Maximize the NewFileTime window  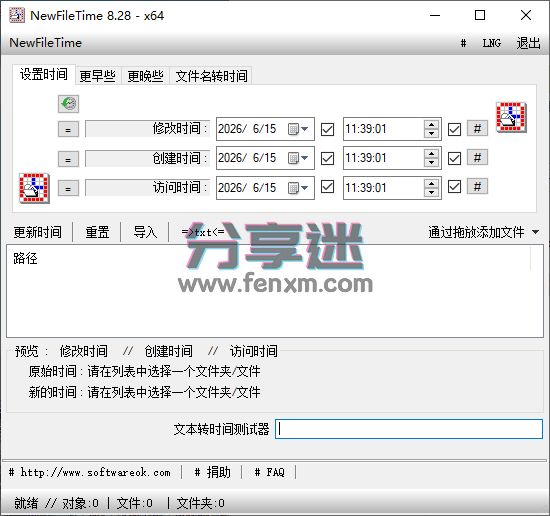pyautogui.click(x=480, y=15)
